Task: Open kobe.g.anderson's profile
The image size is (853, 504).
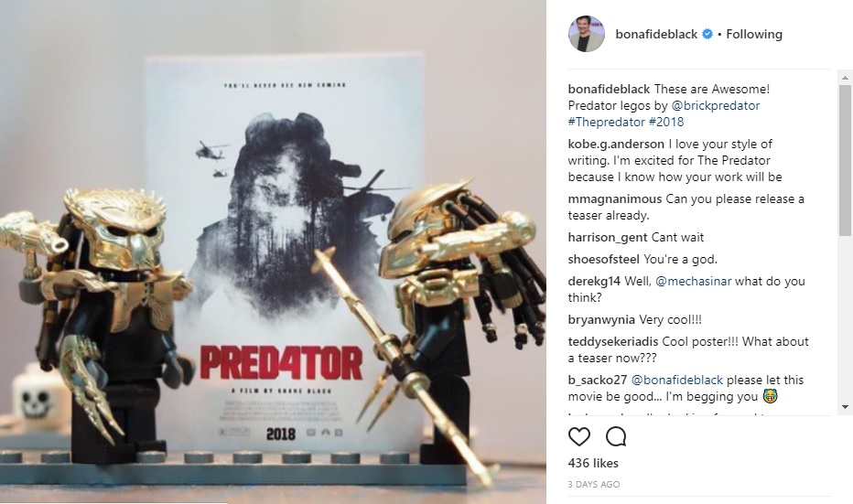Action: 616,145
